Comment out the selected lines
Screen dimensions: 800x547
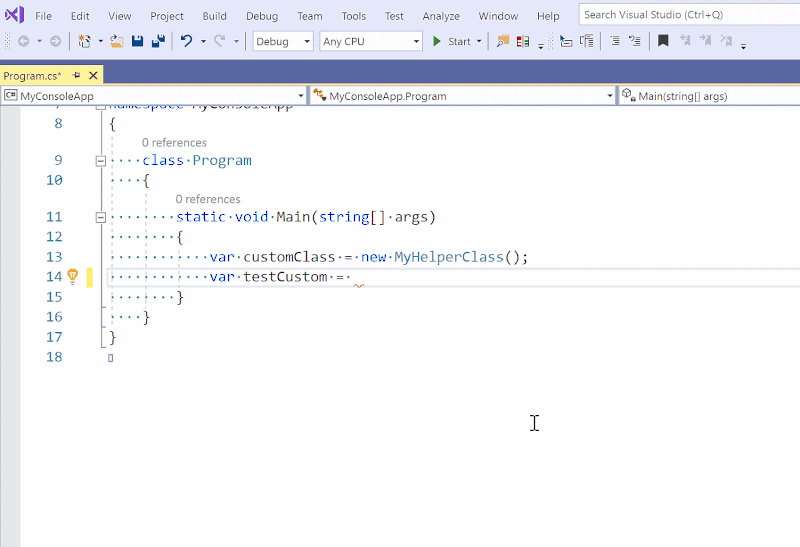click(x=615, y=41)
